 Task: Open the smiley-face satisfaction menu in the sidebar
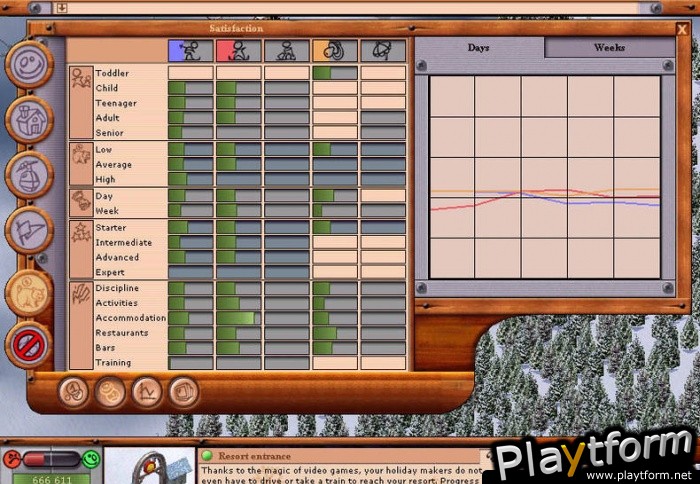[29, 64]
